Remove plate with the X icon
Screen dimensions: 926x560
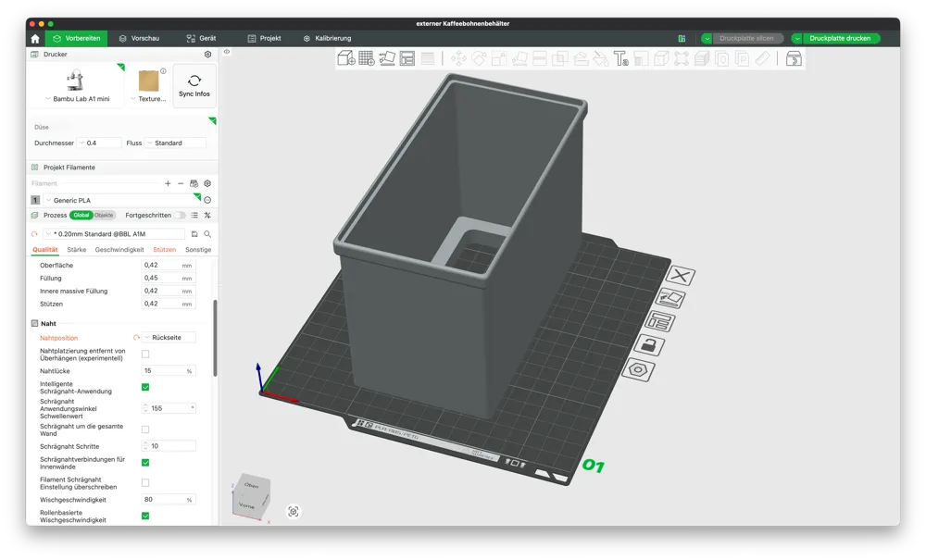681,276
